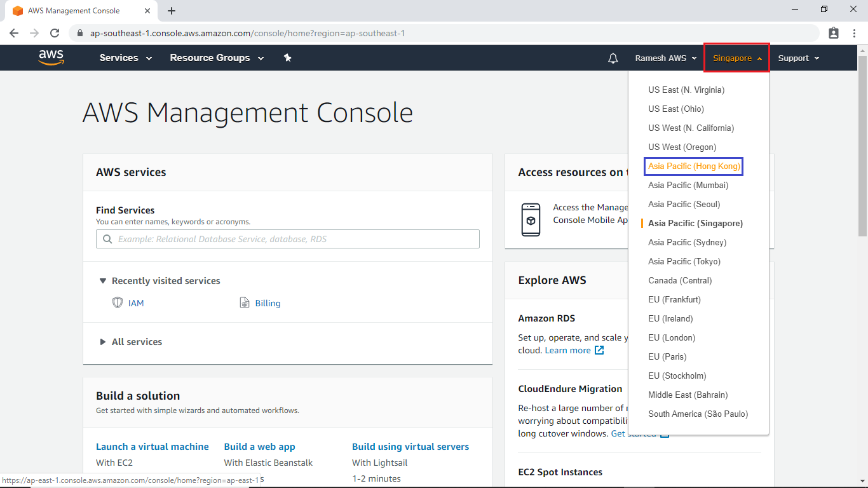This screenshot has height=488, width=868.
Task: Select Asia Pacific (Seoul) region
Action: coord(684,204)
